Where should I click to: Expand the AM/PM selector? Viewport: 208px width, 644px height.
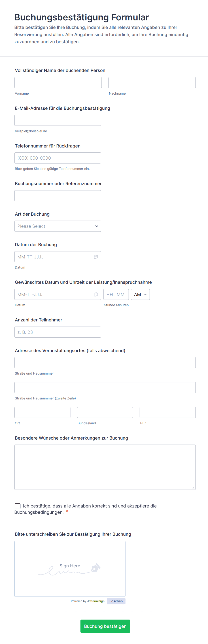tap(140, 295)
